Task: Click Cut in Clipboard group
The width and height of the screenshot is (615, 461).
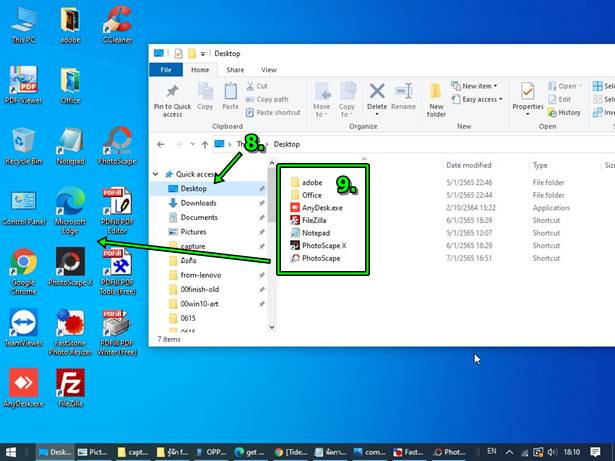Action: click(x=257, y=86)
